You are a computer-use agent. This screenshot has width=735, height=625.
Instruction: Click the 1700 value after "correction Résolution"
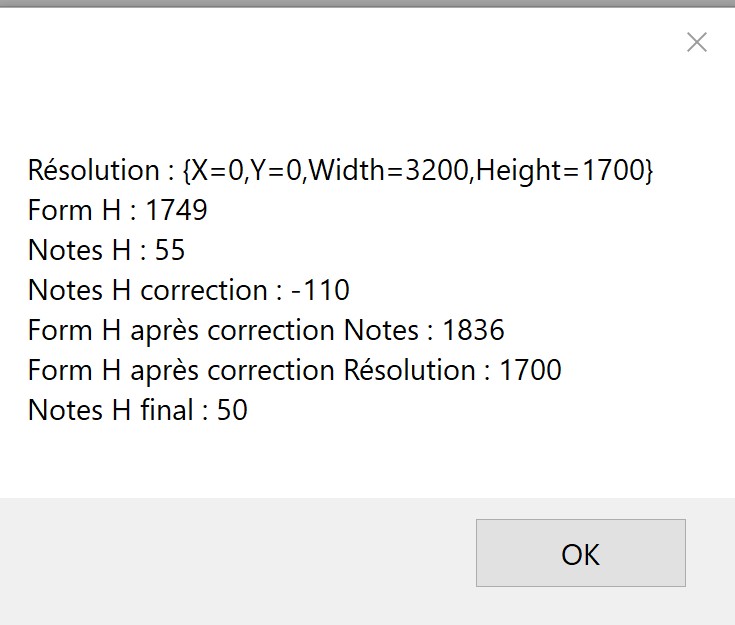[x=530, y=371]
